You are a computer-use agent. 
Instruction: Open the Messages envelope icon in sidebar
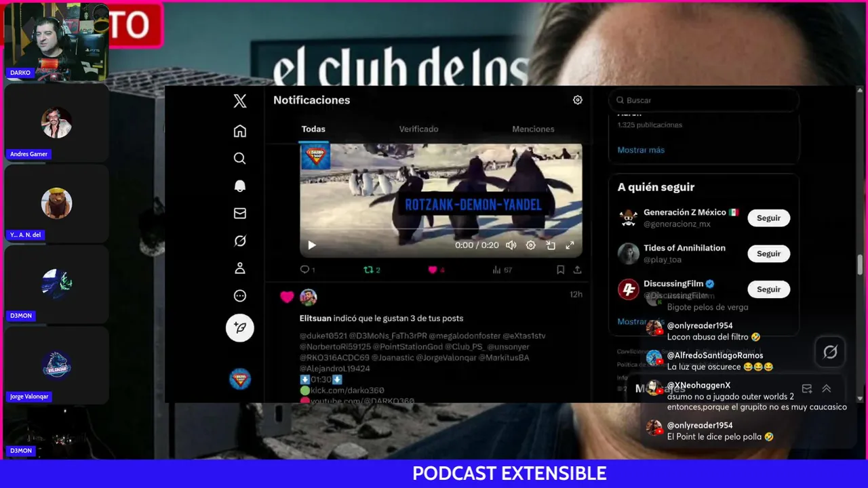[x=240, y=213]
